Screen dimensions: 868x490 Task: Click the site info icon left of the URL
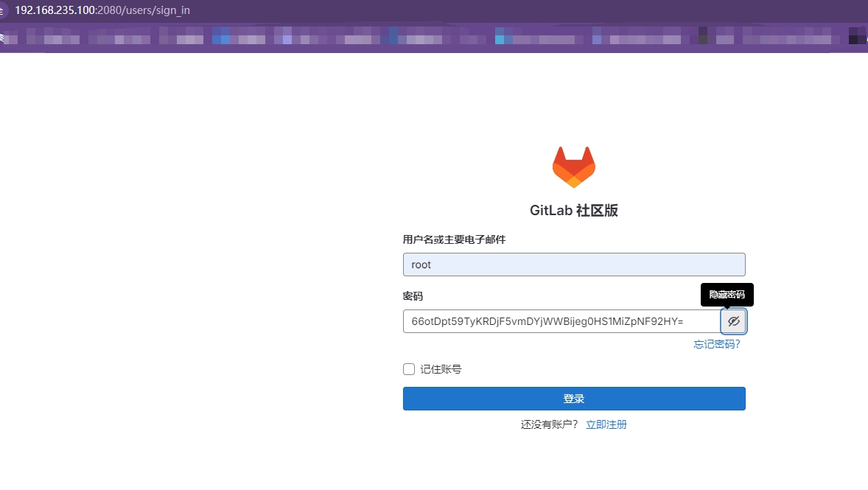(3, 11)
